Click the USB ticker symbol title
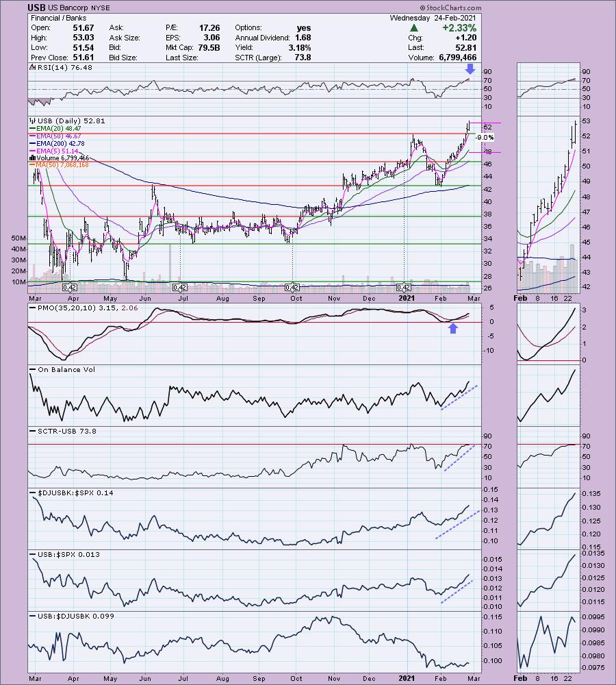 click(37, 8)
